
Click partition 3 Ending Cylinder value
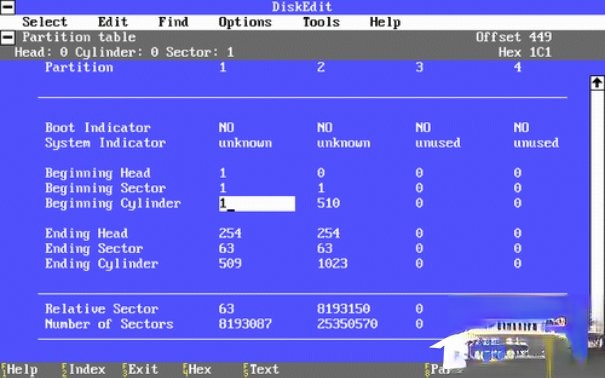click(419, 263)
